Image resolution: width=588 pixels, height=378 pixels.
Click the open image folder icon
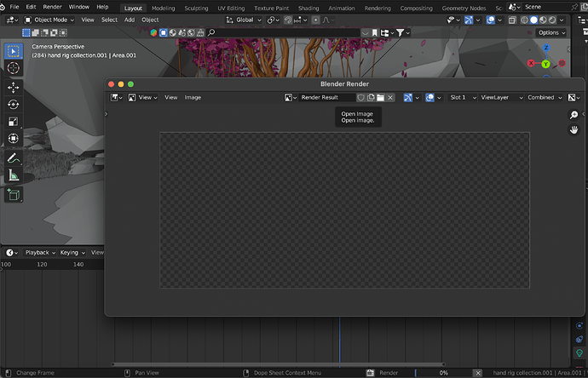[381, 97]
